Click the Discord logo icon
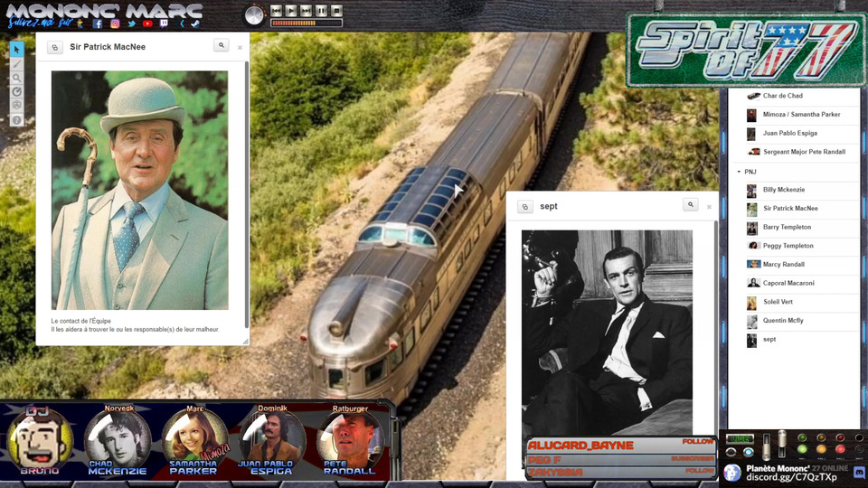868x488 pixels. (x=859, y=473)
